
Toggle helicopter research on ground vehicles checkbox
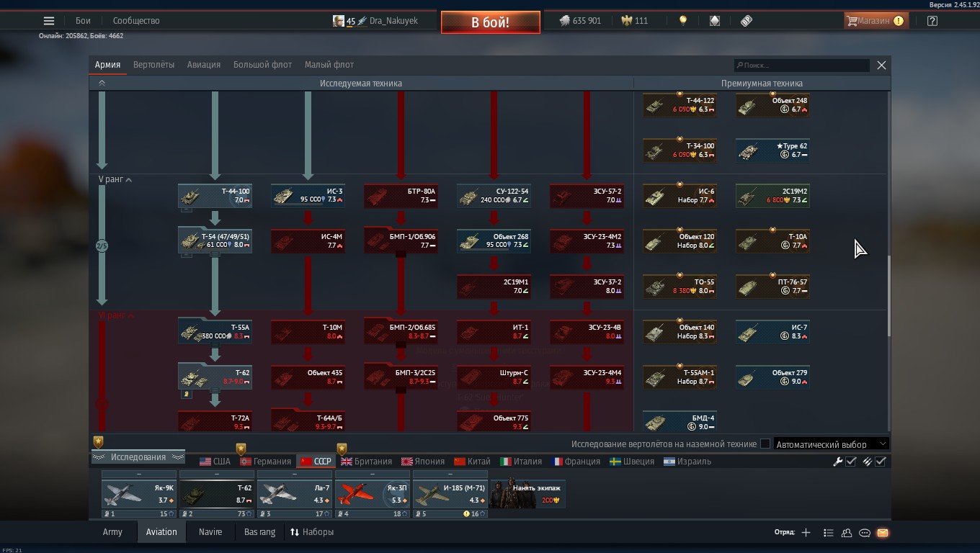point(765,444)
